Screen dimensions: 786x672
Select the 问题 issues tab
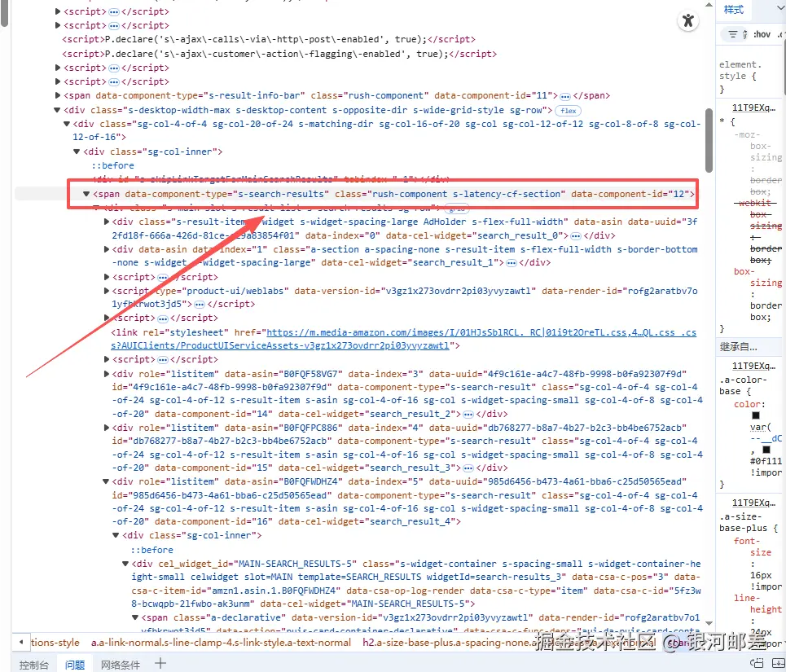click(x=75, y=665)
